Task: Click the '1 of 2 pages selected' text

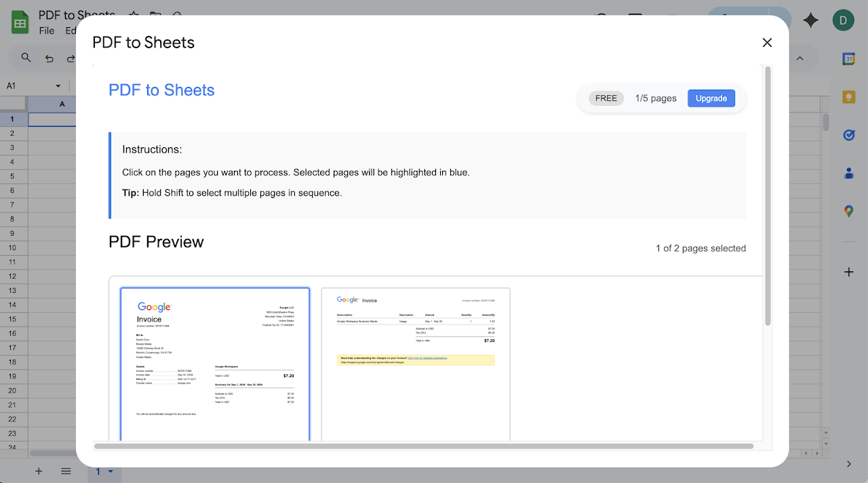Action: point(701,248)
